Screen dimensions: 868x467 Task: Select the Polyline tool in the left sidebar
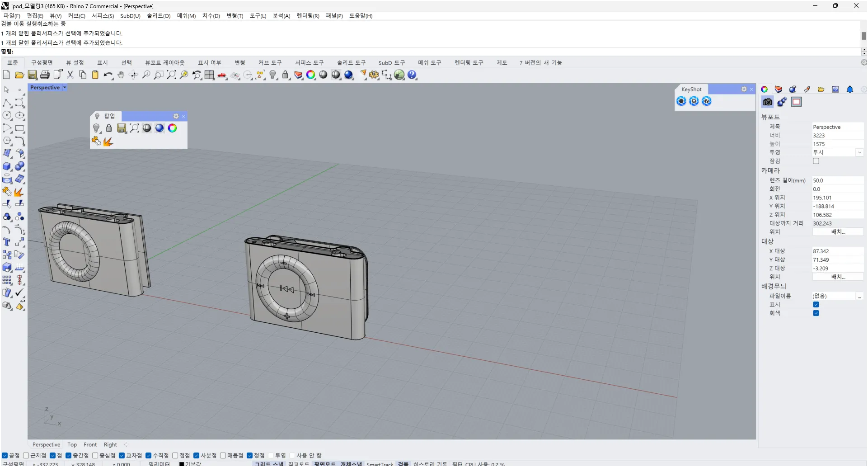tap(7, 103)
